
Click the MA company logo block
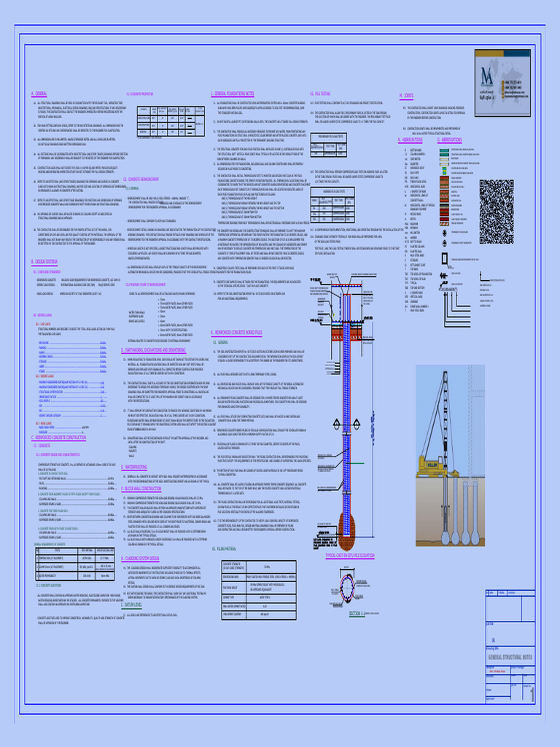(502, 82)
